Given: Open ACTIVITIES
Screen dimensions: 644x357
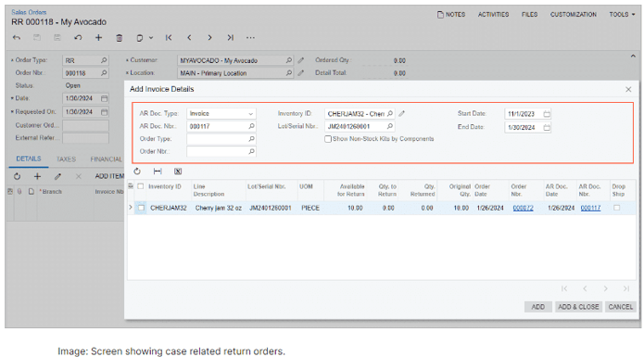Looking at the screenshot, I should pyautogui.click(x=493, y=15).
